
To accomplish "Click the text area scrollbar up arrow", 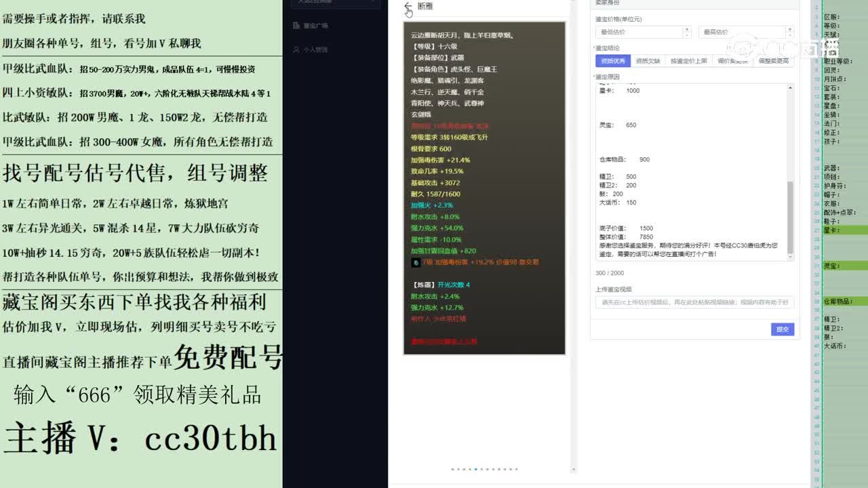I will click(x=790, y=88).
